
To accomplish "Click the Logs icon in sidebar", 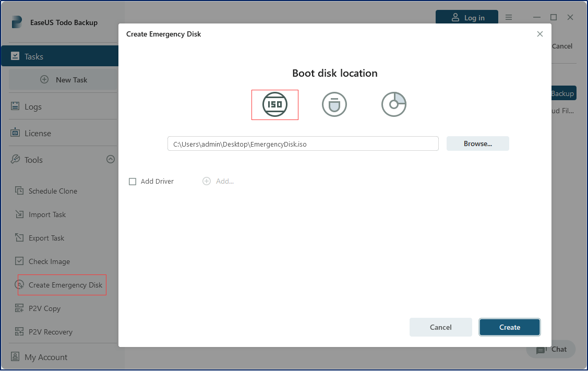I will pyautogui.click(x=15, y=106).
